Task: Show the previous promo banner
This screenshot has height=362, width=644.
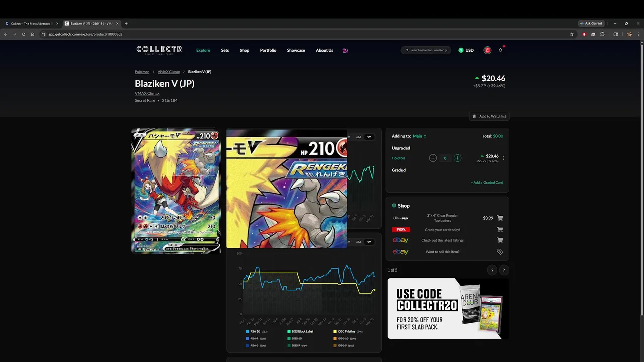Action: tap(492, 270)
